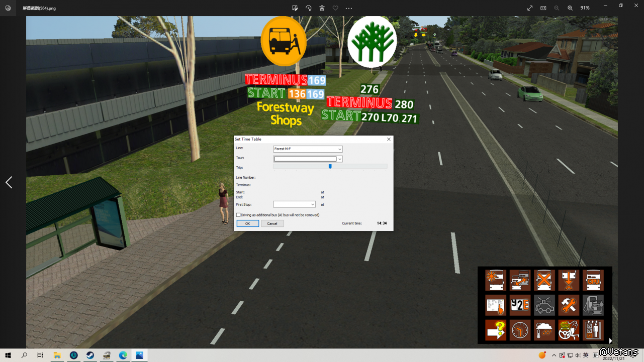This screenshot has height=362, width=644.
Task: Click the refuel fuel pump icon
Action: [x=593, y=305]
